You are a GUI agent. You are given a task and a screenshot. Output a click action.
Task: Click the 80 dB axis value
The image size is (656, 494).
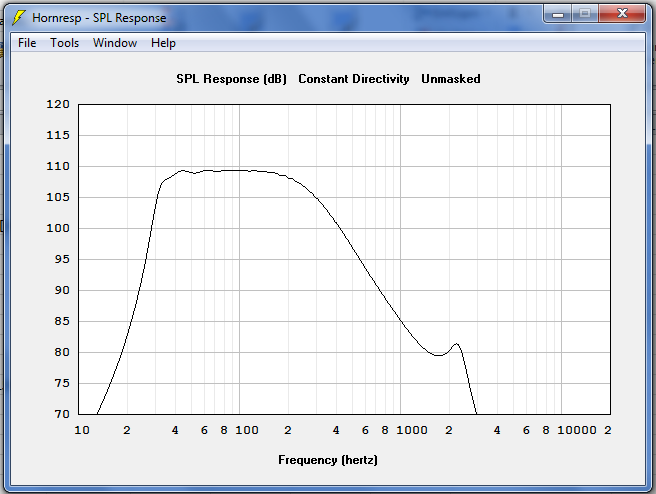tap(62, 352)
